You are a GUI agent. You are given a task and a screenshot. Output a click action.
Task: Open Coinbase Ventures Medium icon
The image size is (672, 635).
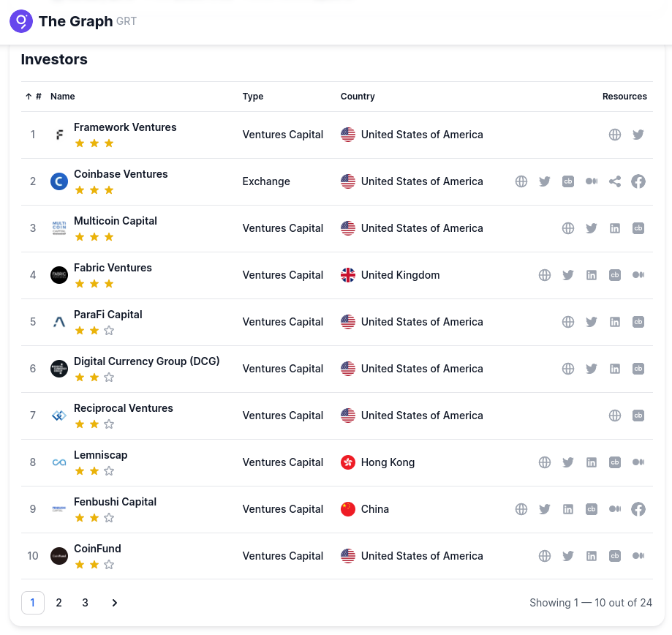[x=592, y=181]
